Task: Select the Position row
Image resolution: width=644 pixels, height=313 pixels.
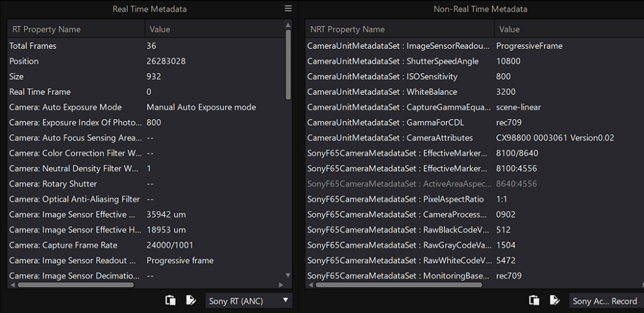Action: point(146,61)
